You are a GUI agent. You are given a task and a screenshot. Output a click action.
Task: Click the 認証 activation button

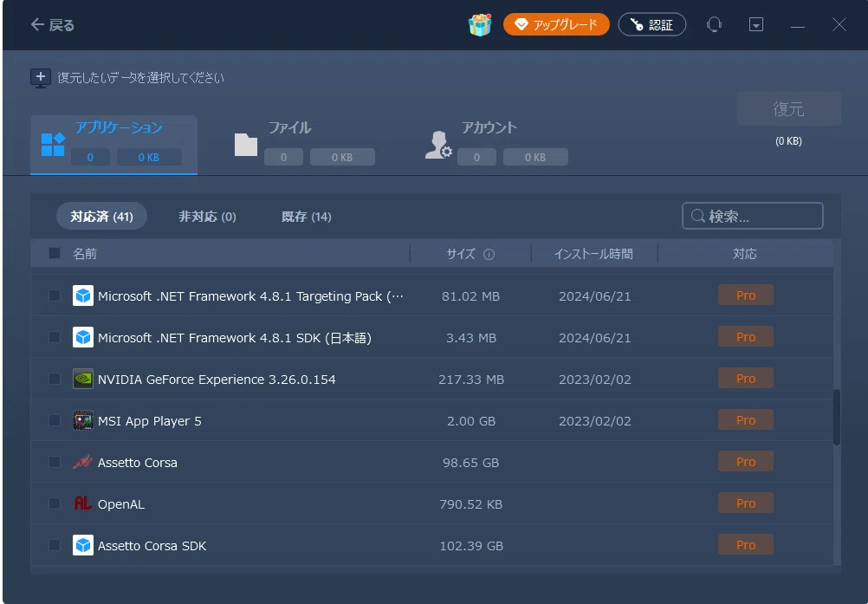652,24
